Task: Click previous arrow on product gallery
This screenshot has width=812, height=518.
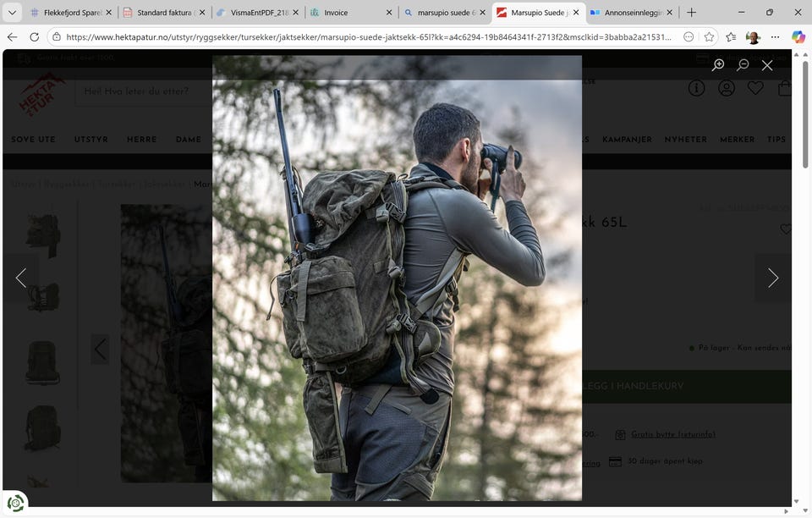Action: tap(100, 349)
